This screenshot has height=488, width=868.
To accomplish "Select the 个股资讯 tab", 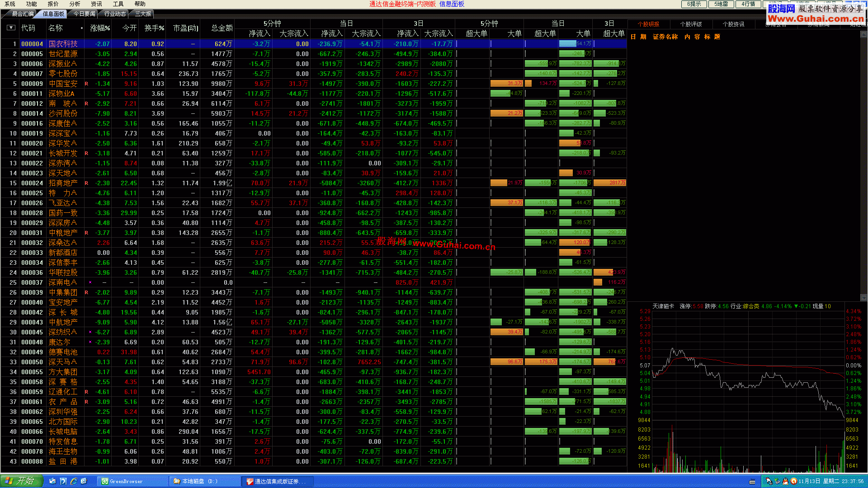I will (733, 24).
